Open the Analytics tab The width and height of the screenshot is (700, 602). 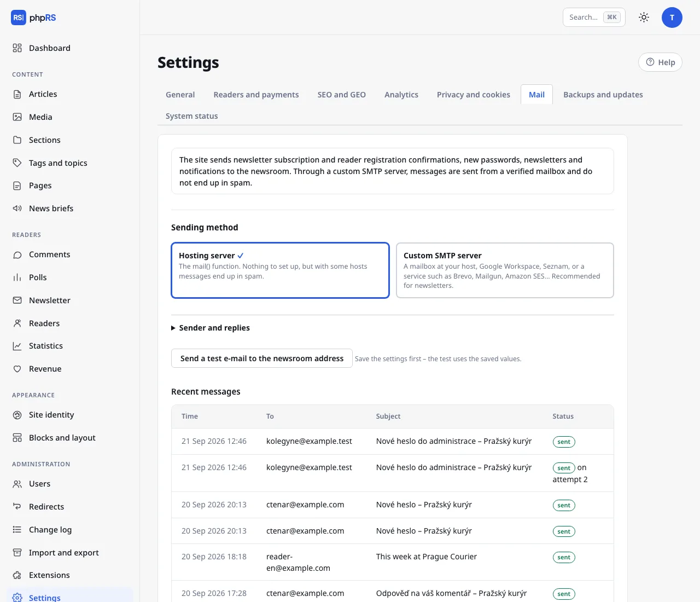tap(401, 95)
